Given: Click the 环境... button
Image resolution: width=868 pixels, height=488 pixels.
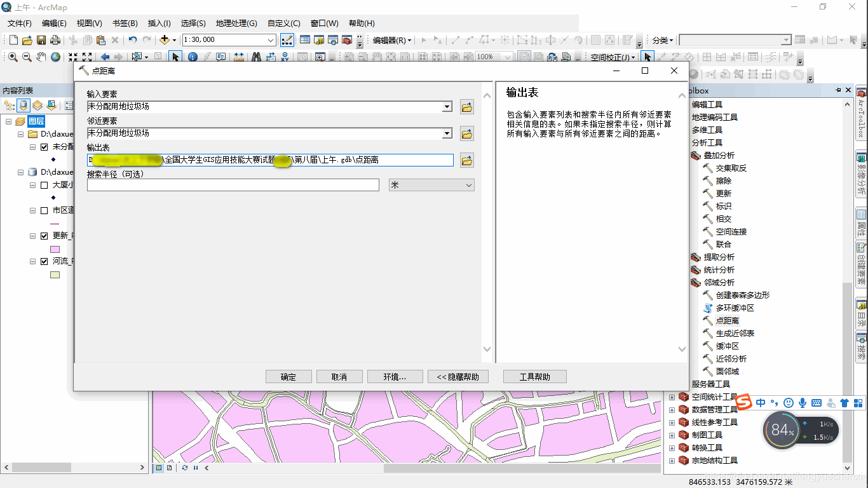Looking at the screenshot, I should (x=395, y=377).
